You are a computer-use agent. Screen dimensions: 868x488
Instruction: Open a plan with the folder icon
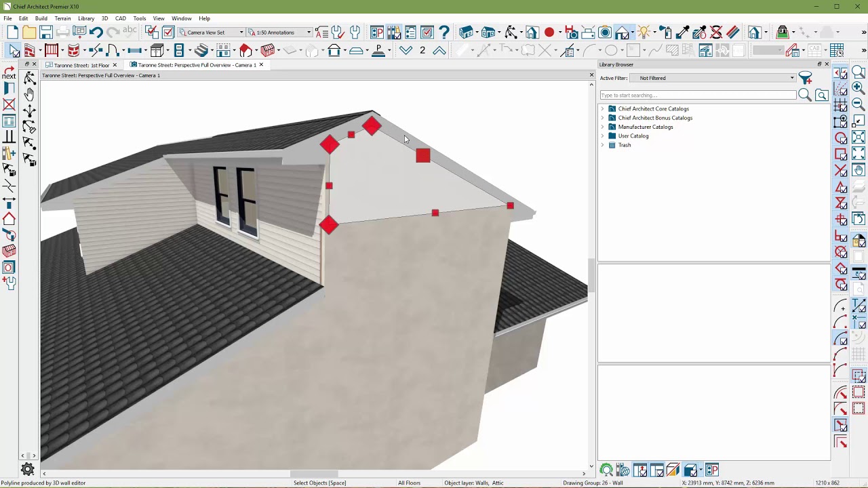[29, 33]
